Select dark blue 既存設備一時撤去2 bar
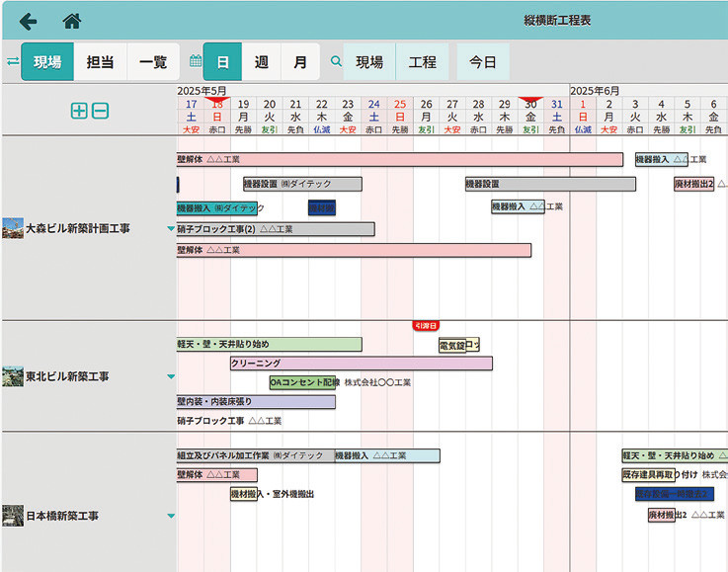Viewport: 728px width, 572px height. tap(675, 494)
